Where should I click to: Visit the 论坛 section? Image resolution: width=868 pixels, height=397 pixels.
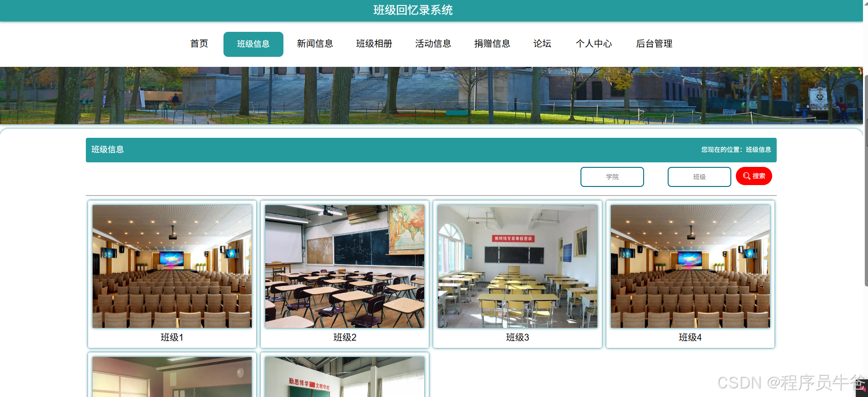tap(542, 44)
